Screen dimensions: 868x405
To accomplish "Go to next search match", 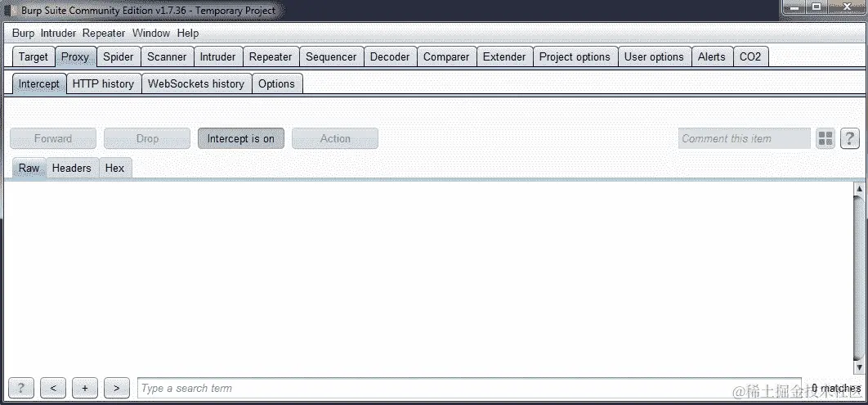I will (117, 388).
